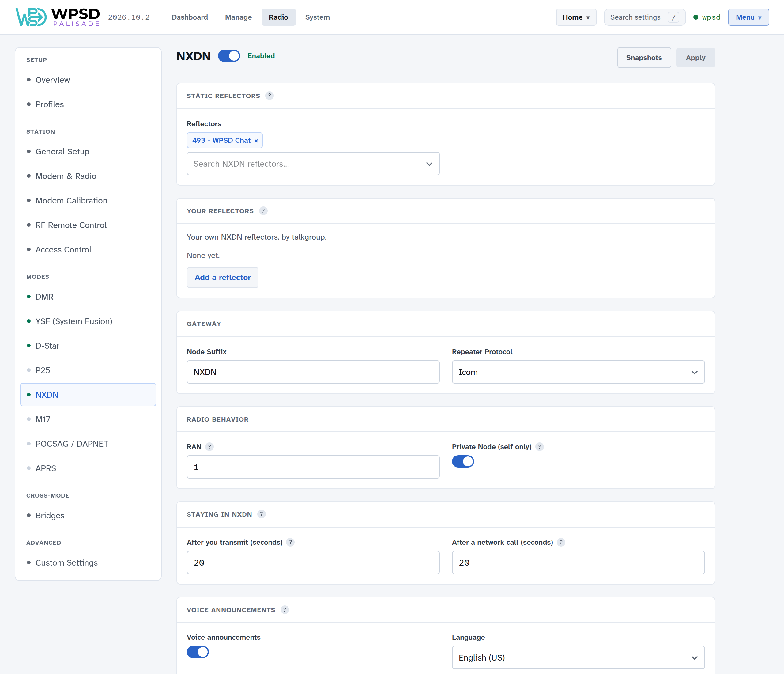Open the DMR mode page
Image resolution: width=784 pixels, height=674 pixels.
point(88,297)
